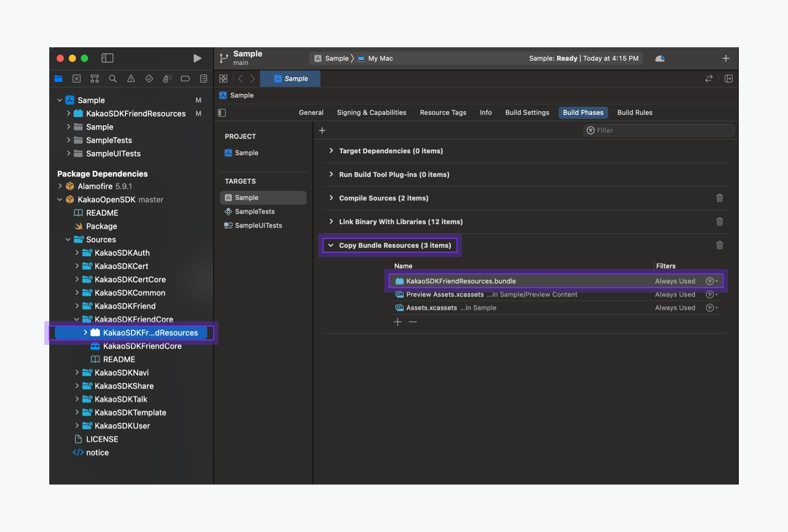This screenshot has height=532, width=788.
Task: Expand Target Dependencies section
Action: point(331,151)
